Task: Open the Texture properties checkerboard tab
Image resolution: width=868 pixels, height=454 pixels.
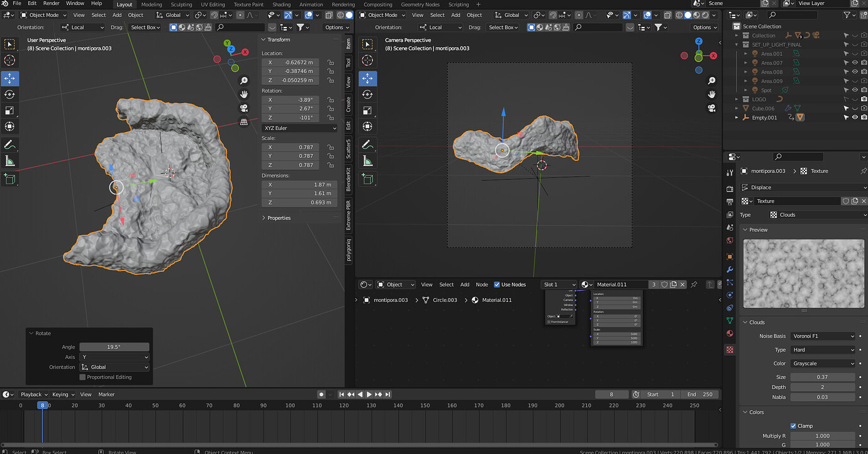Action: pos(730,350)
